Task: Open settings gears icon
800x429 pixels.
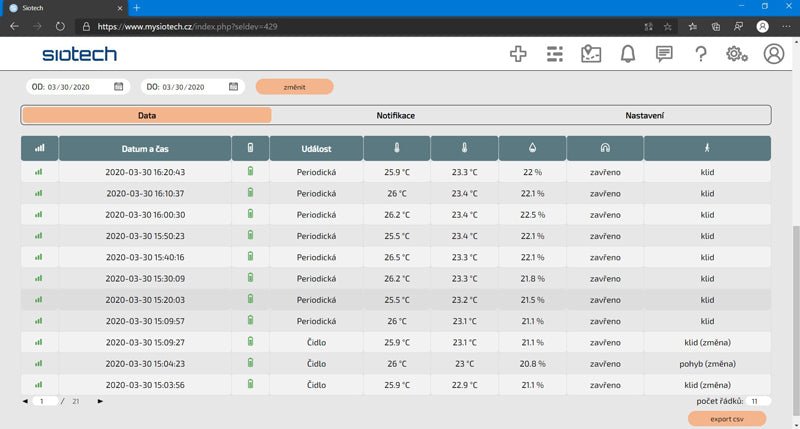Action: [736, 54]
